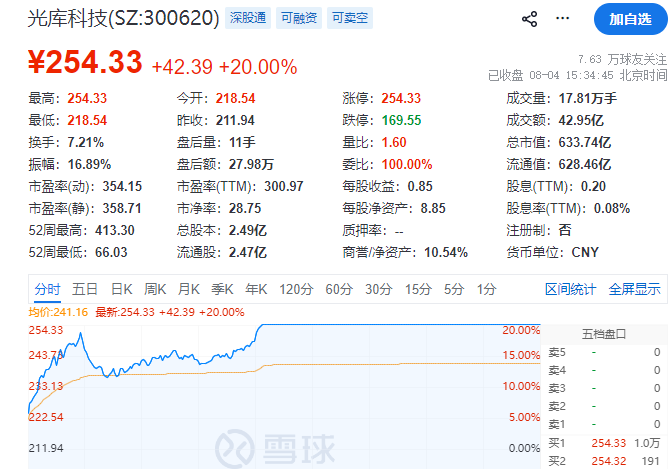Click the 五档盘口 header
Image resolution: width=672 pixels, height=469 pixels.
click(x=603, y=334)
